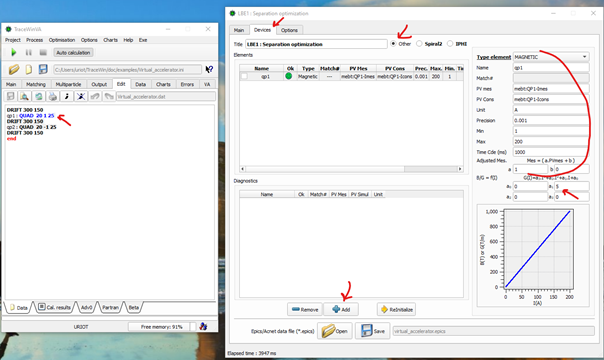Viewport: 604px width, 360px height.
Task: Click the coefficient field containing 5
Action: [x=572, y=186]
